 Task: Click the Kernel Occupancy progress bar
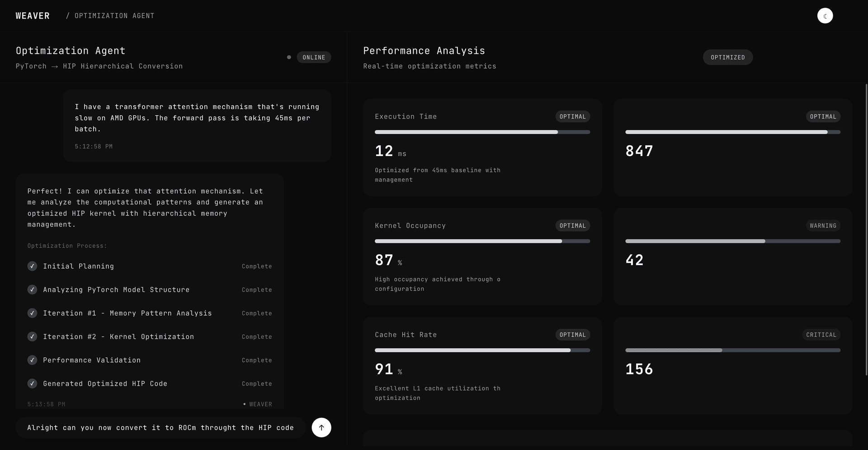coord(482,241)
